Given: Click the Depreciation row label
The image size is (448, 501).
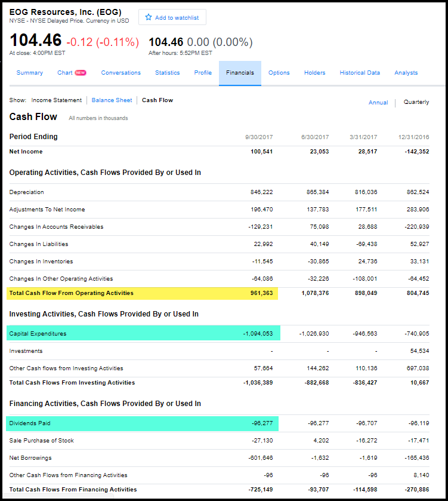Looking at the screenshot, I should pos(26,192).
